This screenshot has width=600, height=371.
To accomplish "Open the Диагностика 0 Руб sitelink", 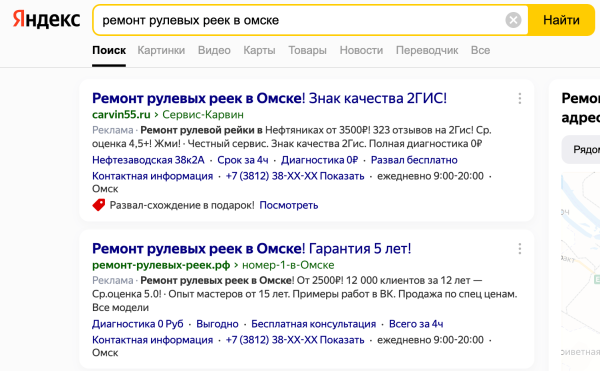I will pos(138,324).
